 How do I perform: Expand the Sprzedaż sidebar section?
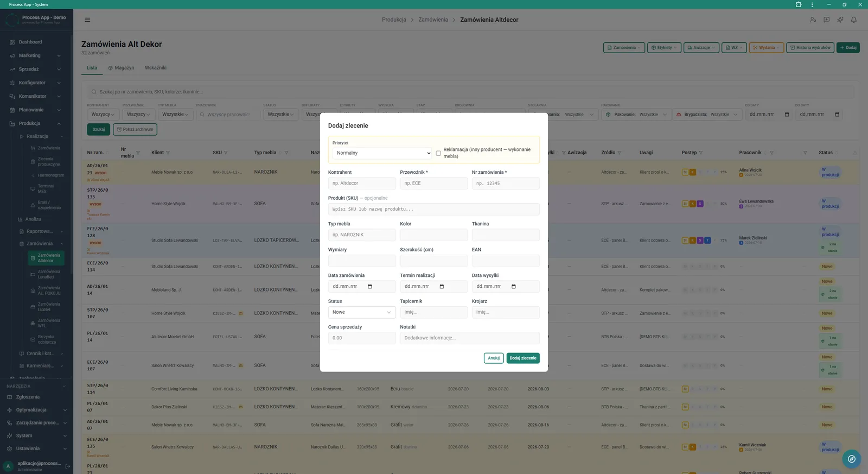coord(35,69)
